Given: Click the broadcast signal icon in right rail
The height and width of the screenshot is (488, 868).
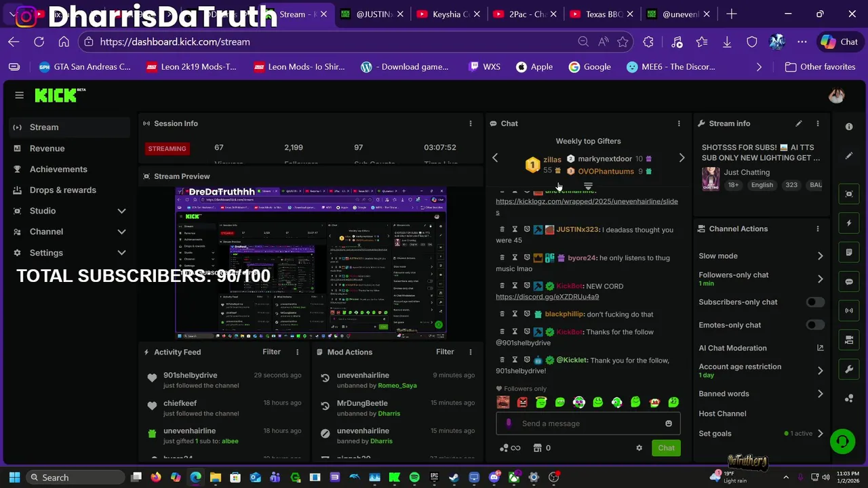Looking at the screenshot, I should tap(849, 310).
